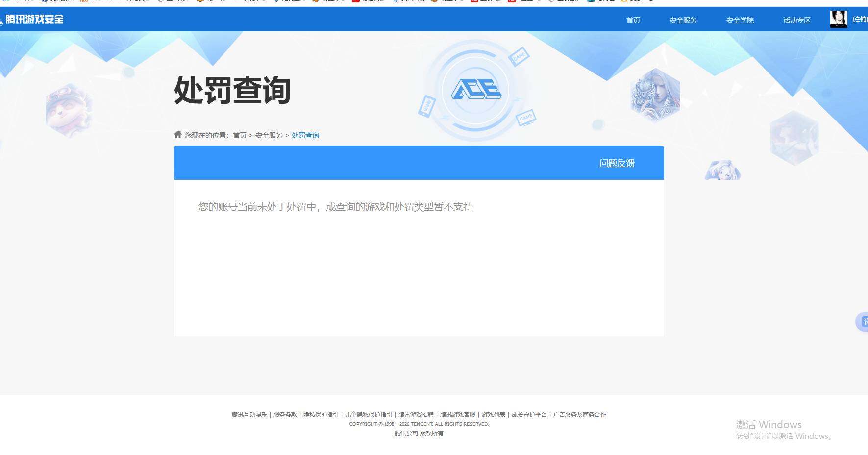Screen dimensions: 868x455
Task: Select 安全服务 in the breadcrumb trail
Action: click(268, 135)
